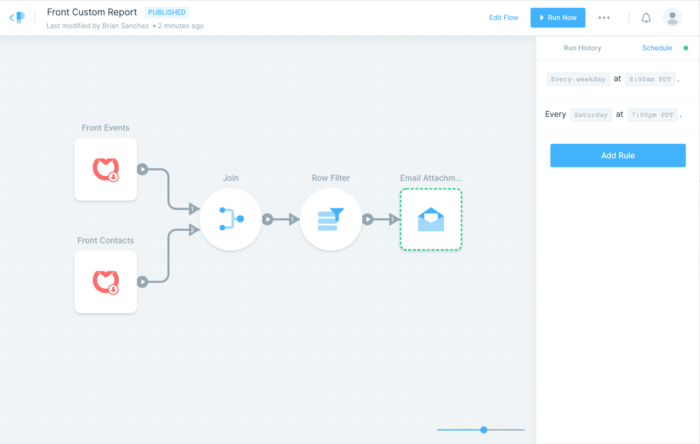This screenshot has width=700, height=444.
Task: Open the notifications bell
Action: coord(646,18)
